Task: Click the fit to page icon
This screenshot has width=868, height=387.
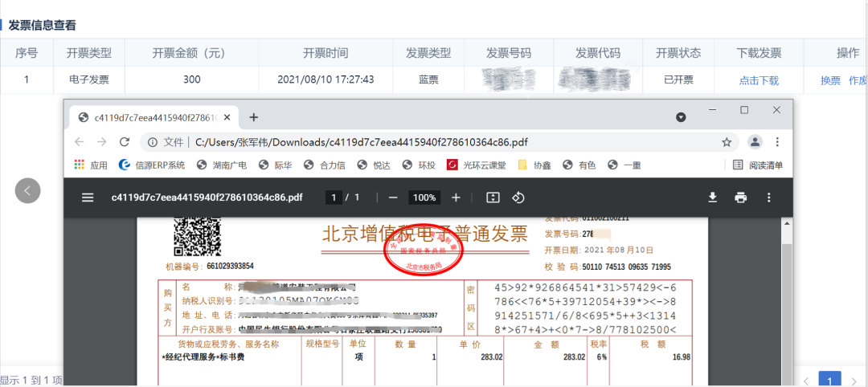Action: pos(493,198)
